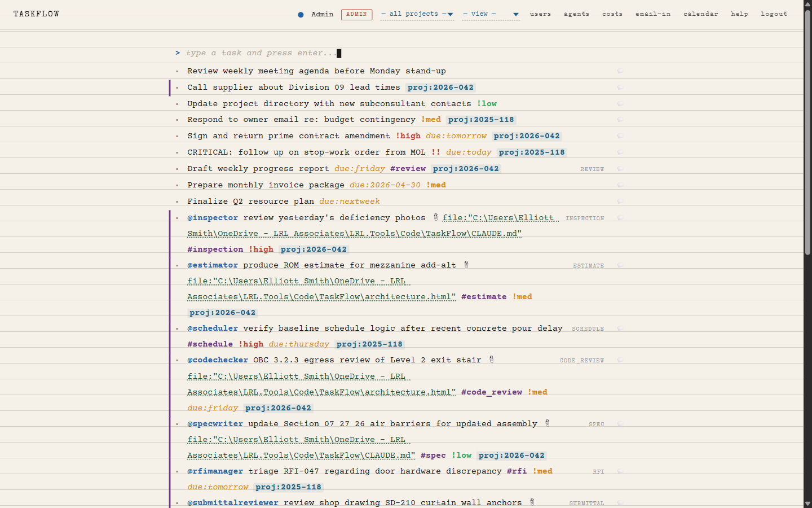The image size is (812, 508).
Task: Open the all projects dropdown
Action: coord(417,14)
